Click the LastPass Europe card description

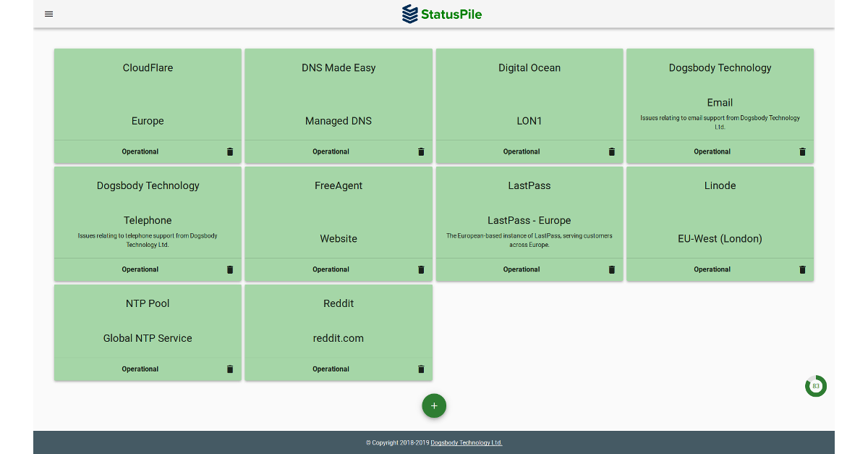point(529,240)
